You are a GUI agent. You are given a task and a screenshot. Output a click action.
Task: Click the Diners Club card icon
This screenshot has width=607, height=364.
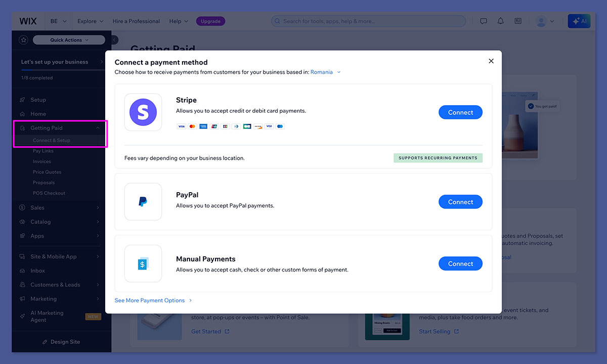[x=236, y=126]
